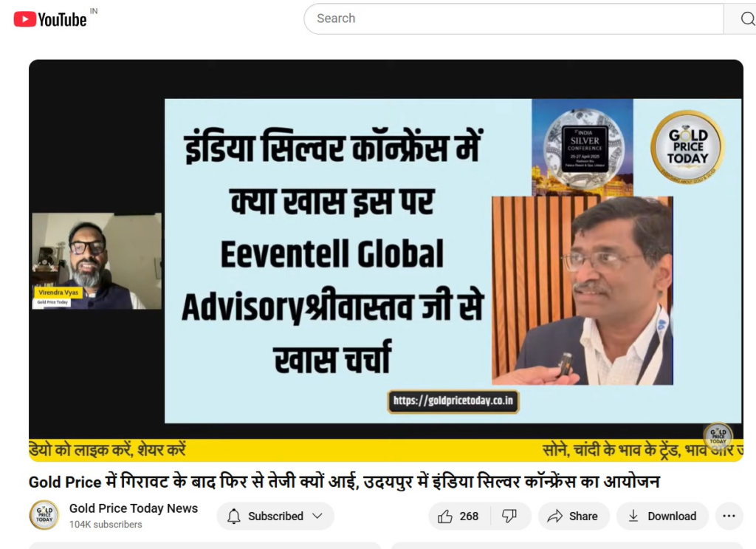
Task: Like the video showing 268 likes
Action: (459, 516)
